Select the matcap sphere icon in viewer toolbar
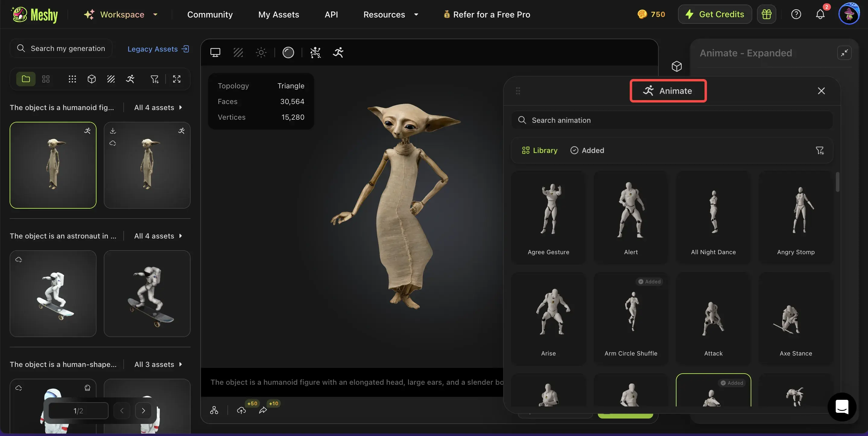Screen dimensions: 868x436 pyautogui.click(x=288, y=52)
